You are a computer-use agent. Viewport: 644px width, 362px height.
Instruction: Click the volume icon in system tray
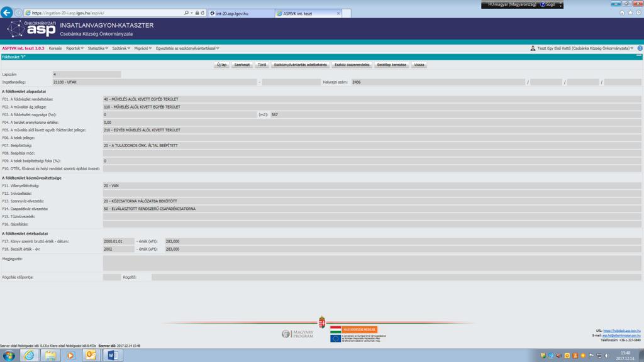[x=607, y=356]
